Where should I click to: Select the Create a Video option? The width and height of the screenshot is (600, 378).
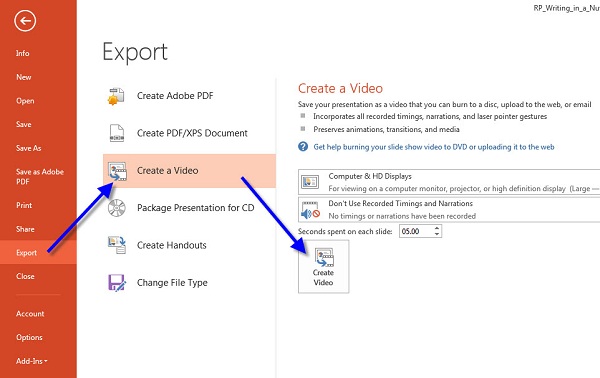pos(189,171)
